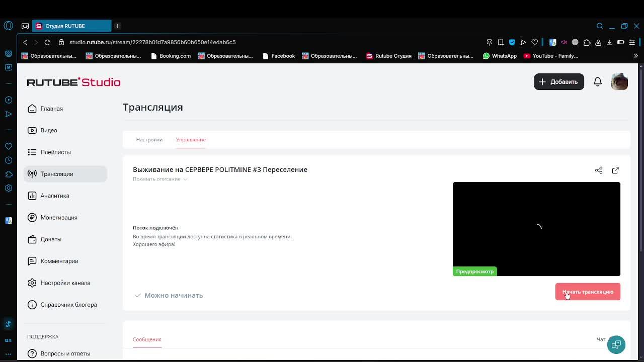Screen dimensions: 644x362
Task: Open the stream in new window icon
Action: pos(615,170)
